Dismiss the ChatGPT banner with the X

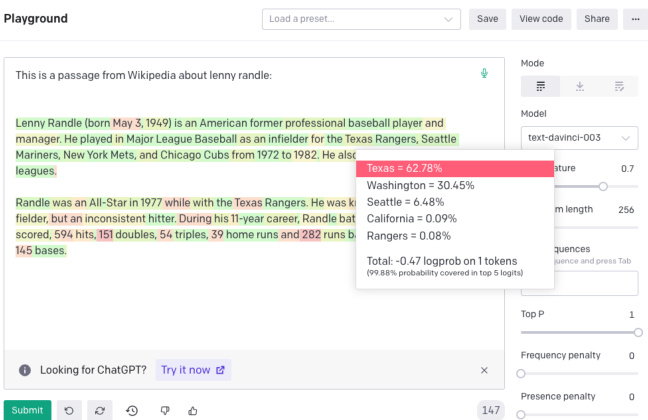484,370
